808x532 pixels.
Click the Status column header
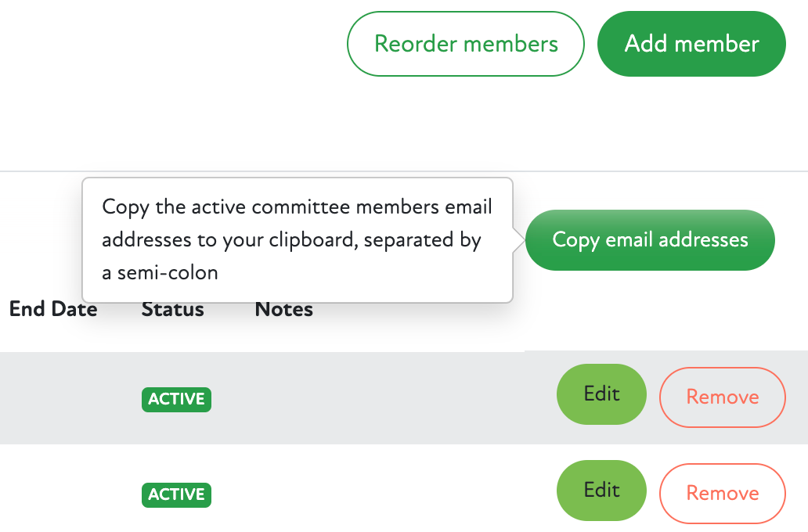tap(172, 309)
